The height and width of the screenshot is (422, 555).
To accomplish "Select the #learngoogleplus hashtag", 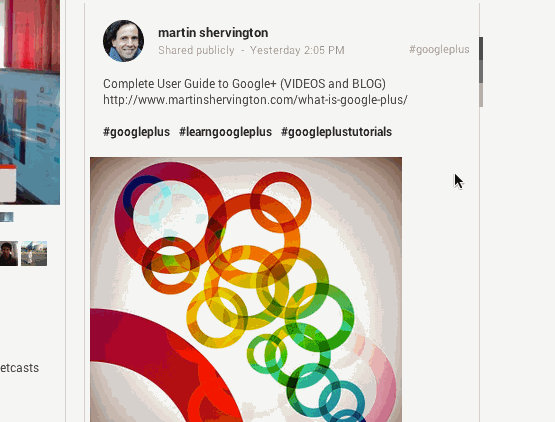I will [x=225, y=132].
